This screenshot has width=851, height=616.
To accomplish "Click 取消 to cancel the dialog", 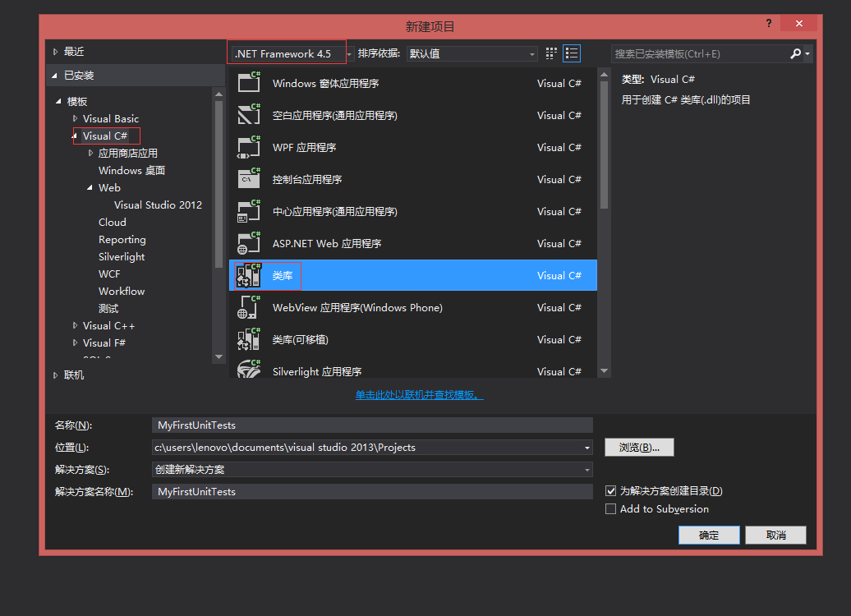I will pyautogui.click(x=775, y=536).
